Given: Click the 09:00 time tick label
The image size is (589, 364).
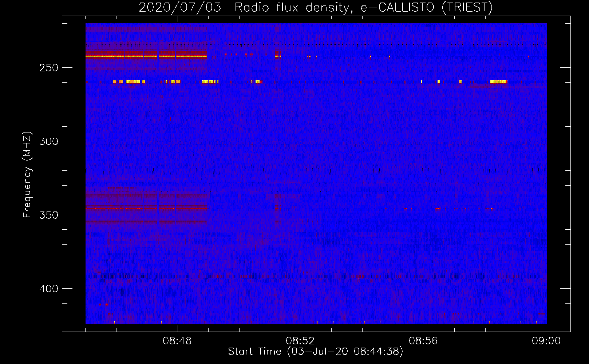Looking at the screenshot, I should click(x=546, y=341).
